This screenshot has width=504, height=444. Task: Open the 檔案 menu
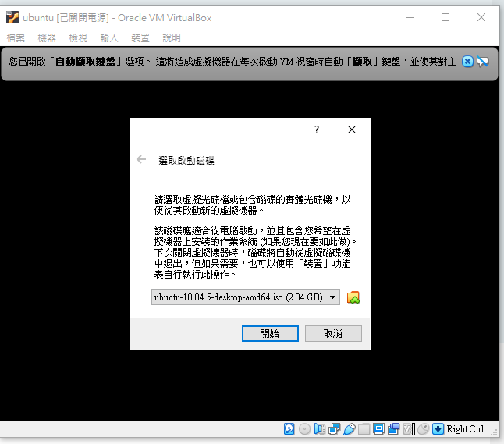click(x=16, y=38)
